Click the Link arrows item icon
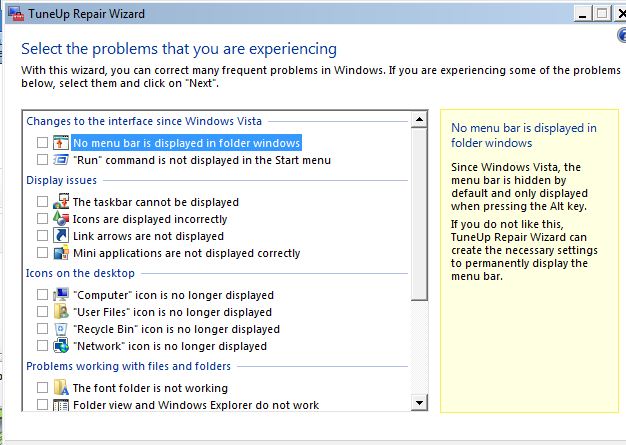 pyautogui.click(x=61, y=236)
